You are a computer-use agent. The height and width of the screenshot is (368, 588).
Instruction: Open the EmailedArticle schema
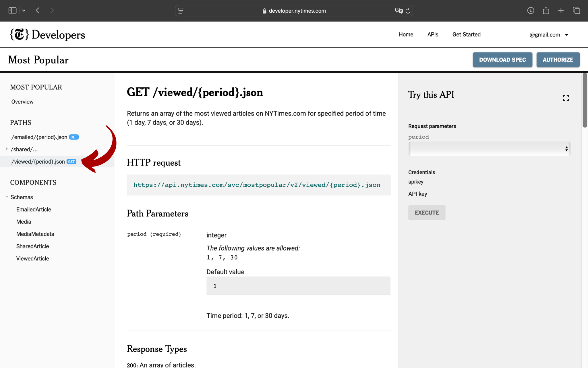[x=34, y=210]
